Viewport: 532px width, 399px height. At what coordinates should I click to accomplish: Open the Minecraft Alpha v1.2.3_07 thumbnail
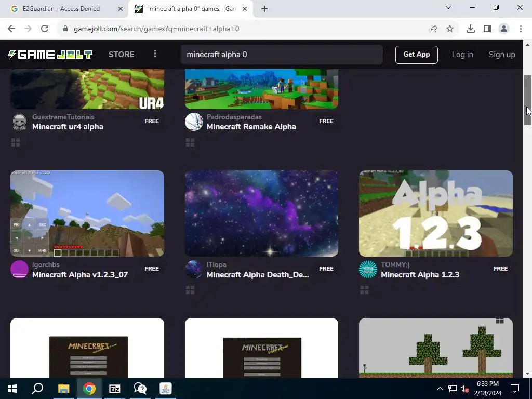point(87,214)
